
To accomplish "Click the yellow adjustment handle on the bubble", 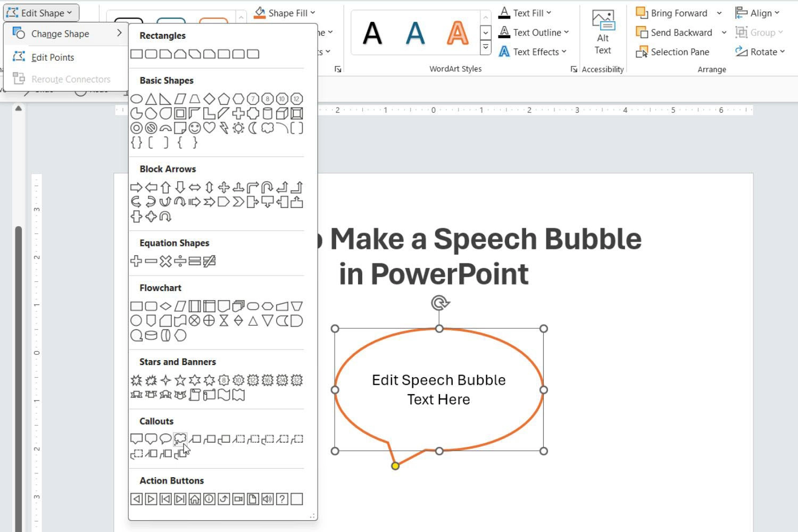I will tap(395, 466).
